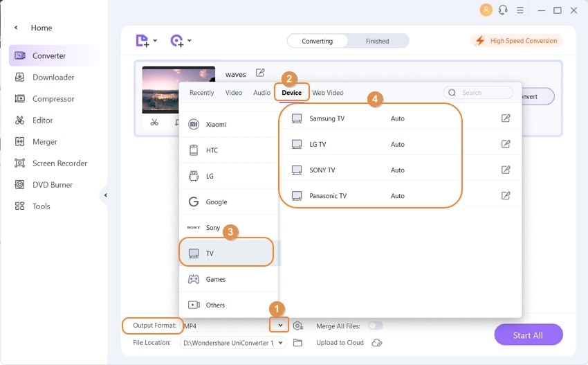Collapse the sidebar with arrow handle
The image size is (588, 365).
pyautogui.click(x=105, y=195)
